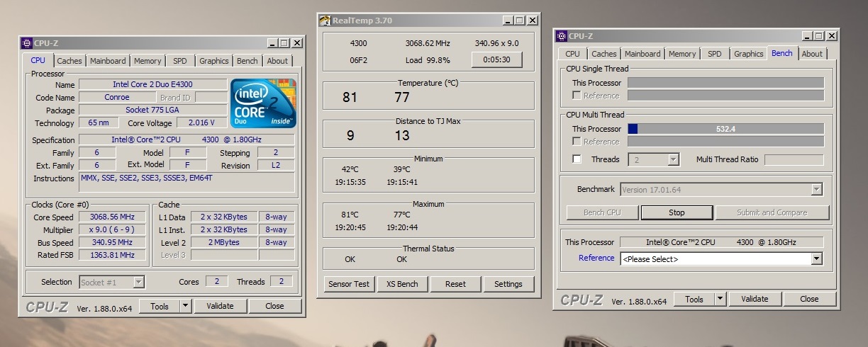Viewport: 868px width, 347px height.
Task: Toggle CPU Single Thread Reference checkbox
Action: [577, 96]
